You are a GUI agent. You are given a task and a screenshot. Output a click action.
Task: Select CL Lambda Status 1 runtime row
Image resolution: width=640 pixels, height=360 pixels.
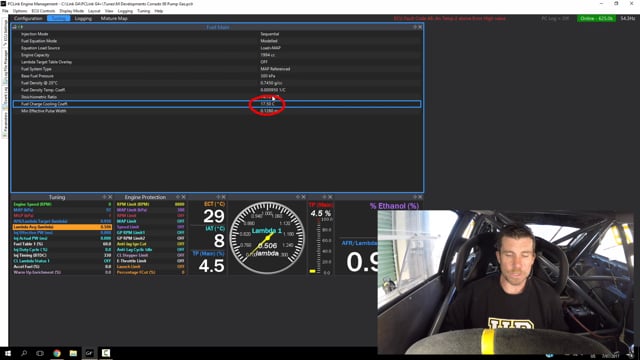pyautogui.click(x=62, y=261)
